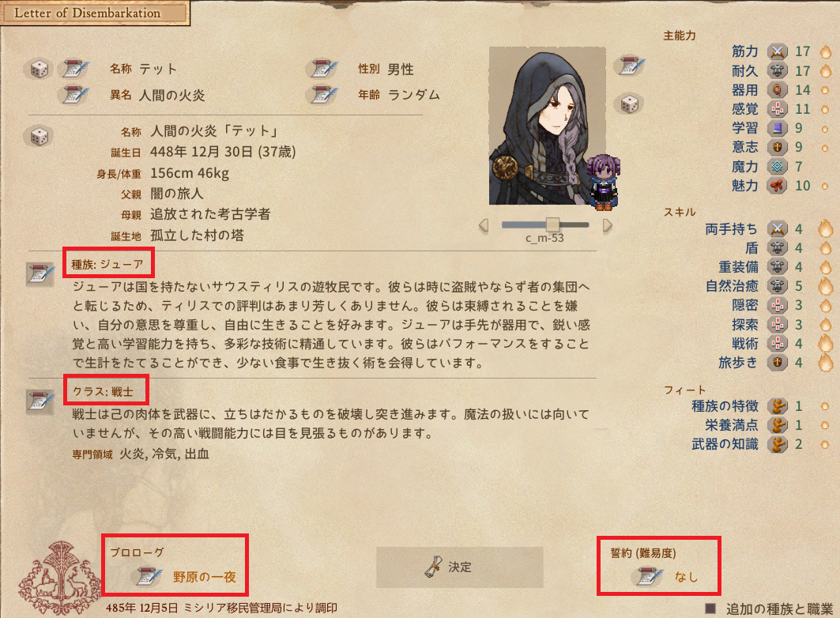840x618 pixels.
Task: Click the portrait slider handle
Action: pos(552,225)
